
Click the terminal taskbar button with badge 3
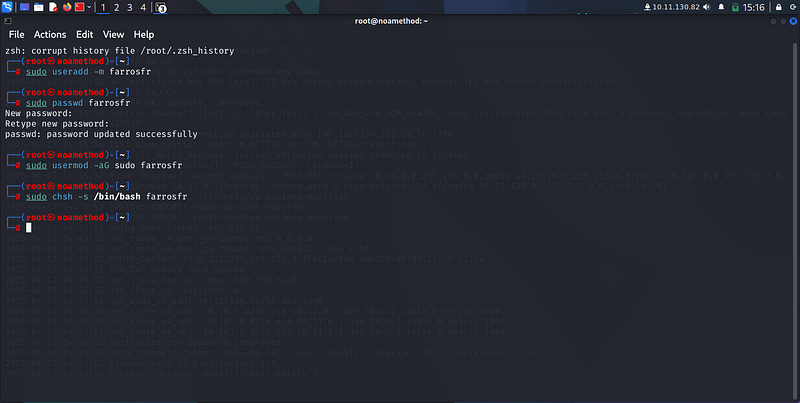[x=161, y=8]
